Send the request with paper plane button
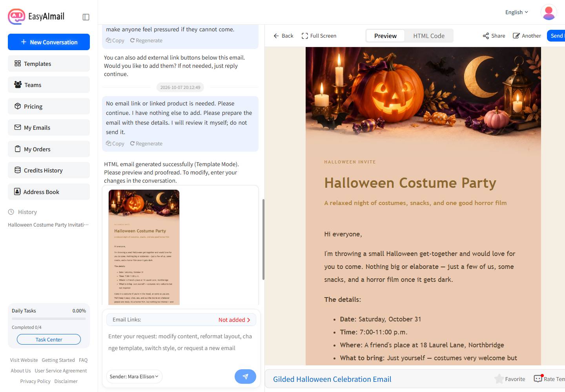The image size is (565, 392). 245,376
